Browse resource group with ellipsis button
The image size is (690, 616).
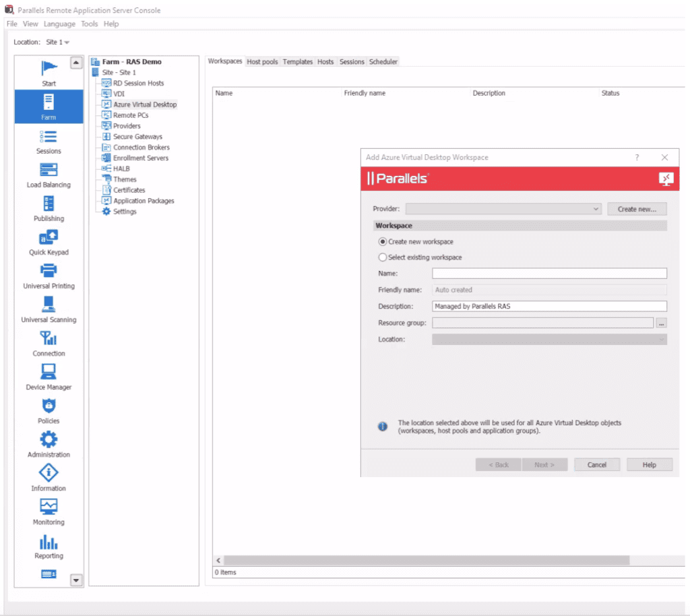point(662,324)
